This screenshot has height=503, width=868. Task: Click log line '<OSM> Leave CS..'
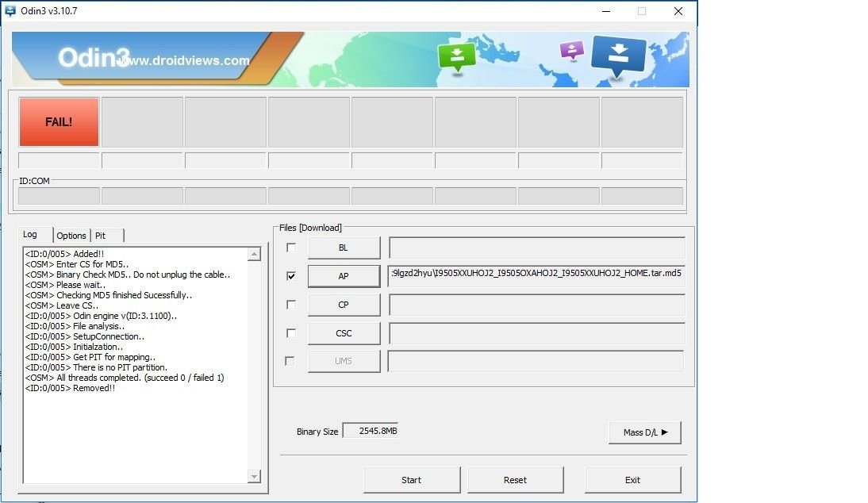pyautogui.click(x=61, y=305)
